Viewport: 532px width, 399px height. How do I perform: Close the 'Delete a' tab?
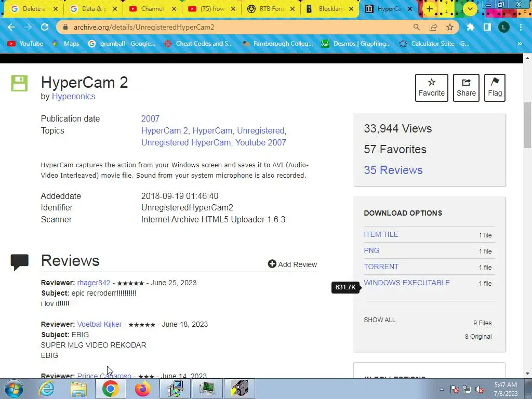[56, 9]
